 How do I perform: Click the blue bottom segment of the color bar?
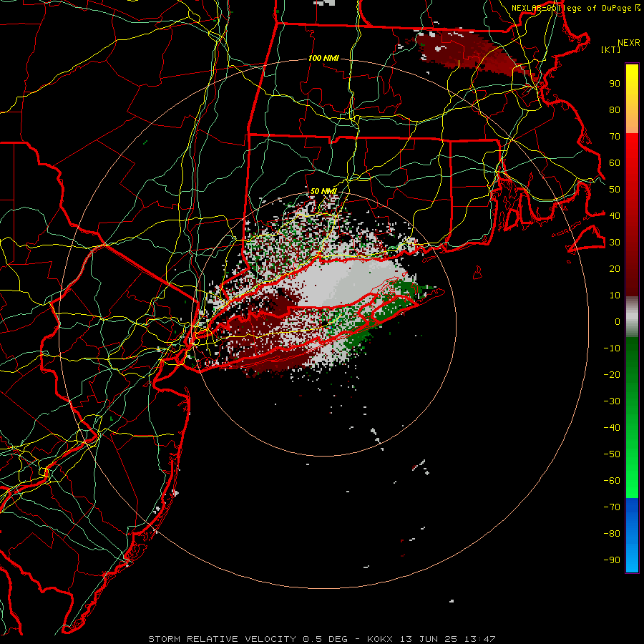[x=632, y=535]
